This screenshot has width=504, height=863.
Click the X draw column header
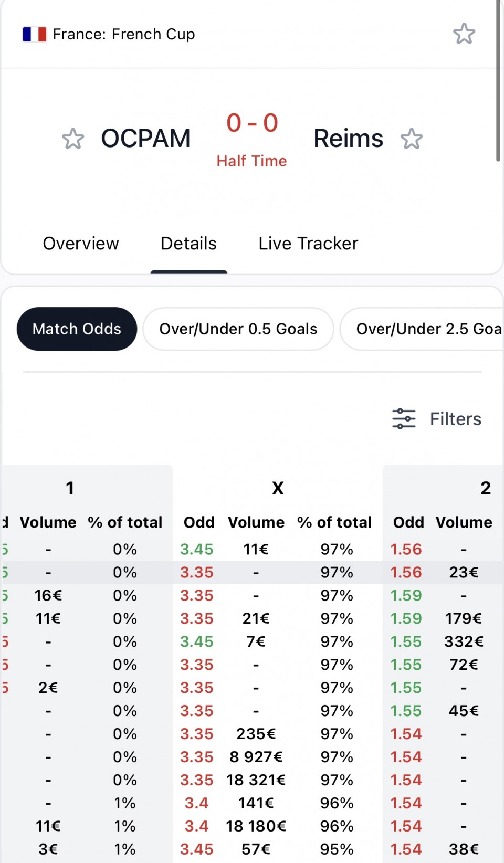point(278,488)
